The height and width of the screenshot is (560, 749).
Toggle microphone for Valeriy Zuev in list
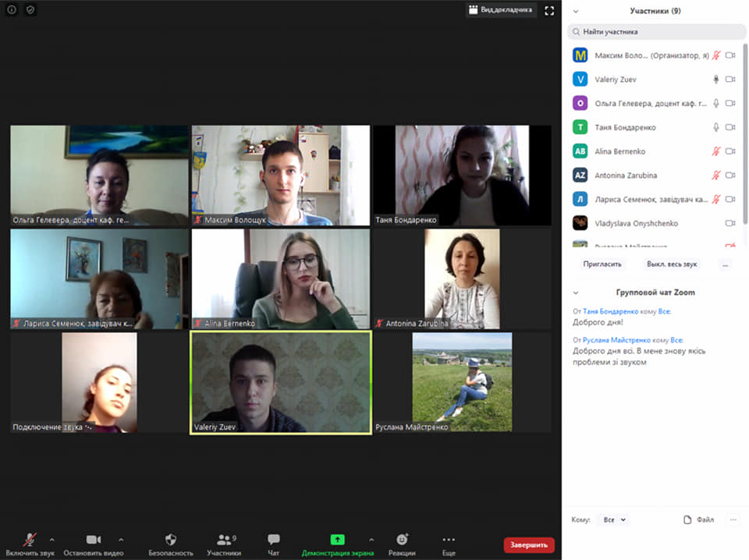click(715, 80)
